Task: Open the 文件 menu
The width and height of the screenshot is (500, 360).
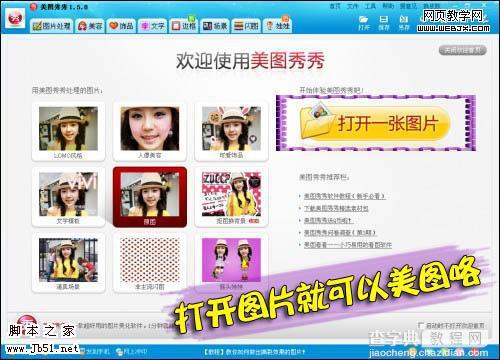Action: point(352,6)
